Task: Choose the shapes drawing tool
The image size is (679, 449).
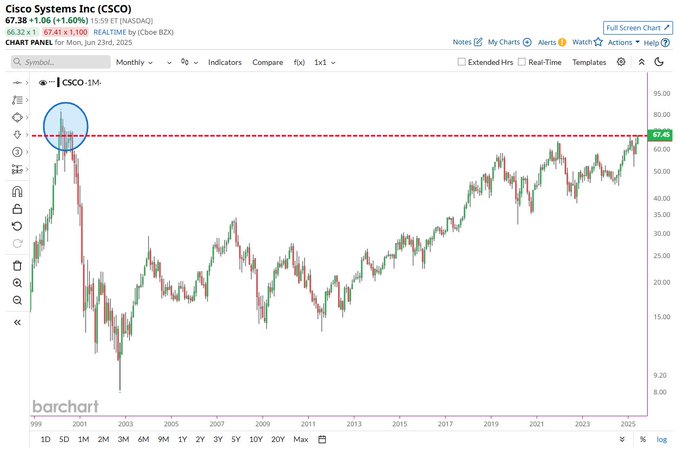Action: point(17,117)
